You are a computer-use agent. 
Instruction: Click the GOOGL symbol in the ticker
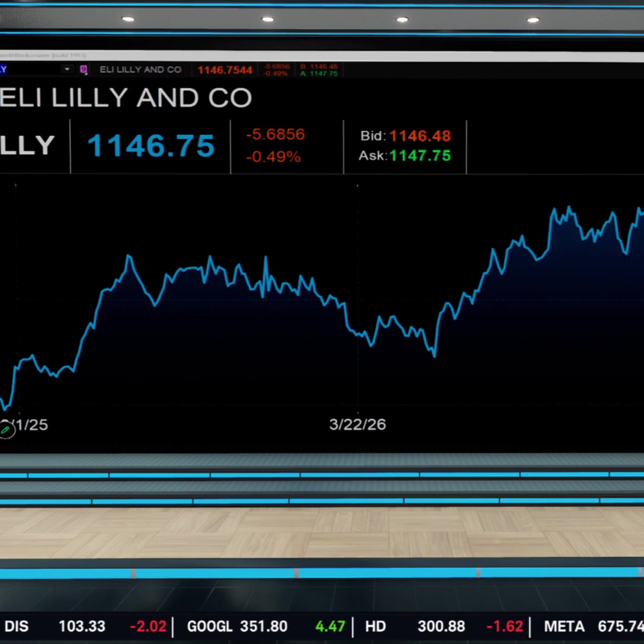pos(210,626)
